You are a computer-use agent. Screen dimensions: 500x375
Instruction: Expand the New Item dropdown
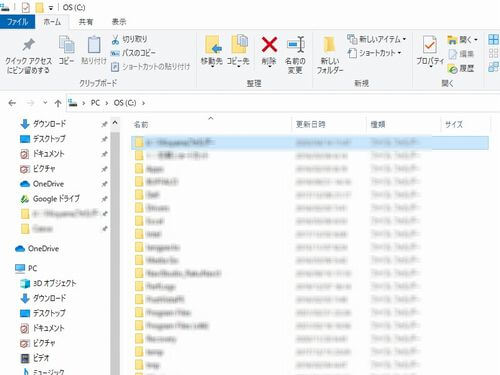(376, 39)
